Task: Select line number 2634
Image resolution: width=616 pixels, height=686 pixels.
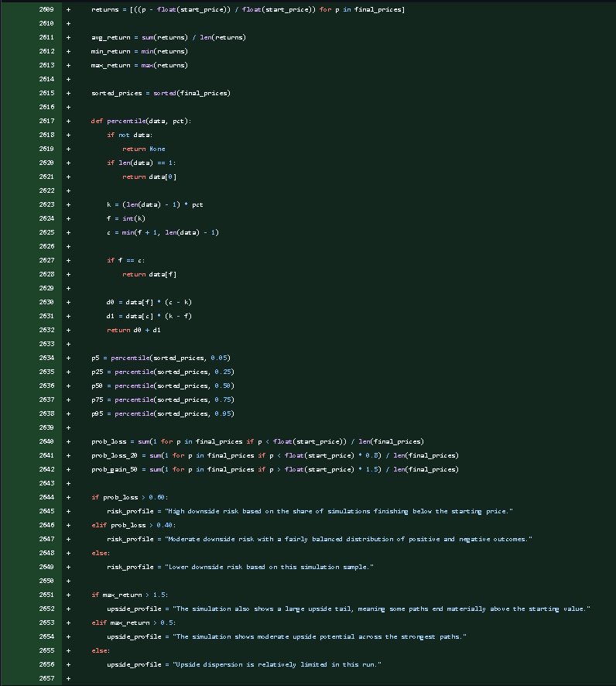Action: pos(46,358)
